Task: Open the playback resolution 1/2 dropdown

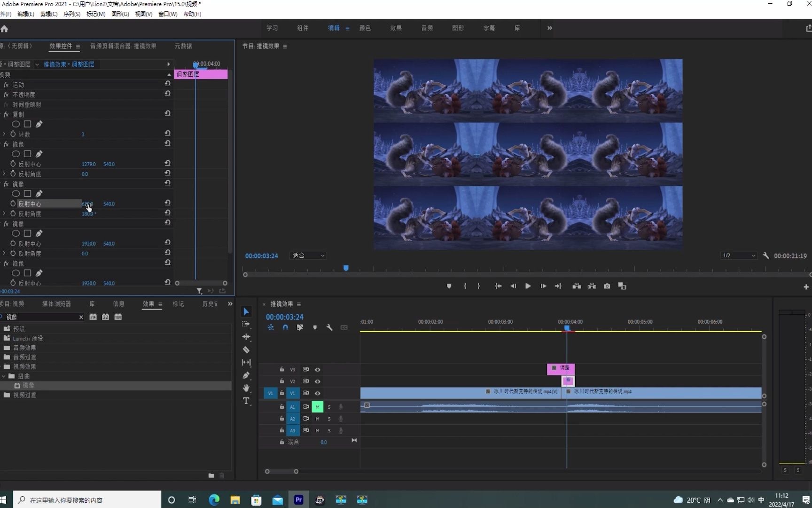Action: click(739, 255)
